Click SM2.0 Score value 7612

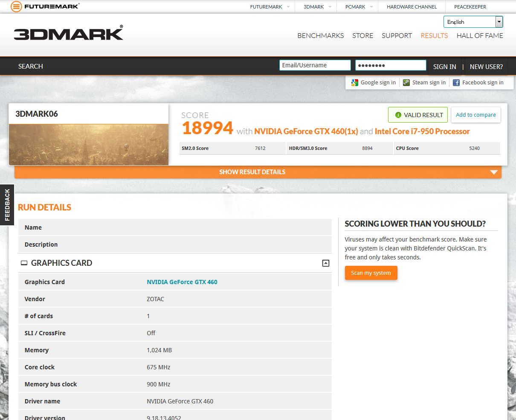click(x=260, y=148)
